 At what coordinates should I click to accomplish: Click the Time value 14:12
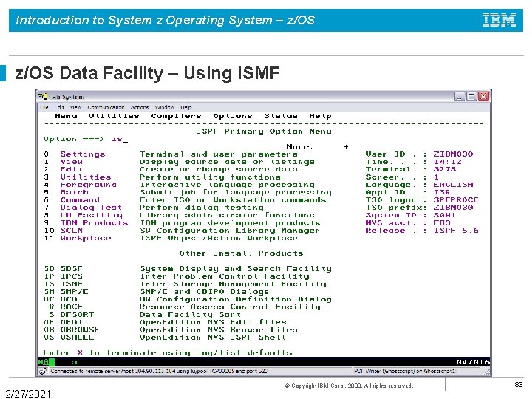pyautogui.click(x=448, y=162)
